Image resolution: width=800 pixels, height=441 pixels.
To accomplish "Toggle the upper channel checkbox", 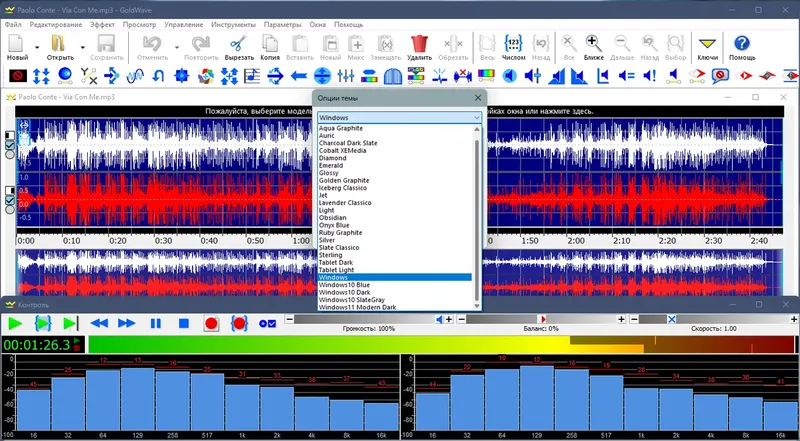I will [x=10, y=144].
